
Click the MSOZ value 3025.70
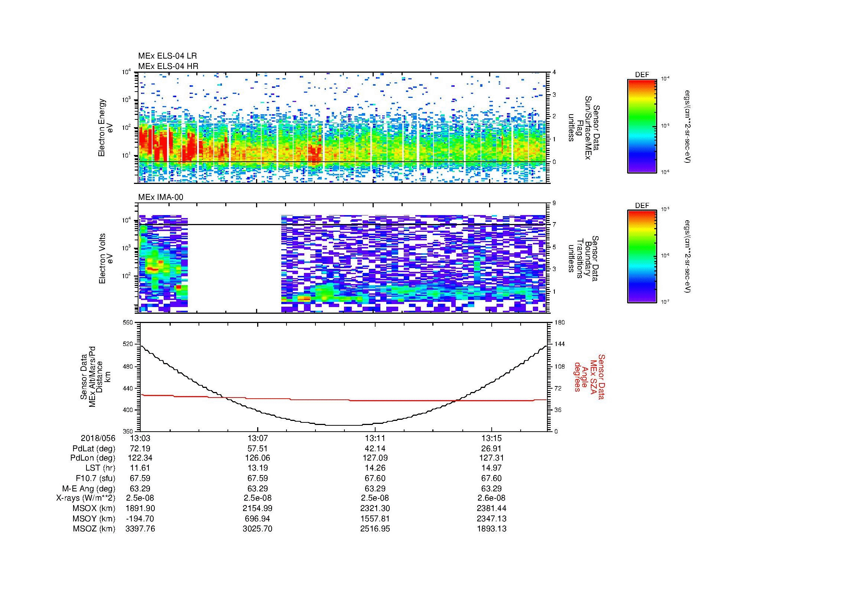(x=258, y=529)
